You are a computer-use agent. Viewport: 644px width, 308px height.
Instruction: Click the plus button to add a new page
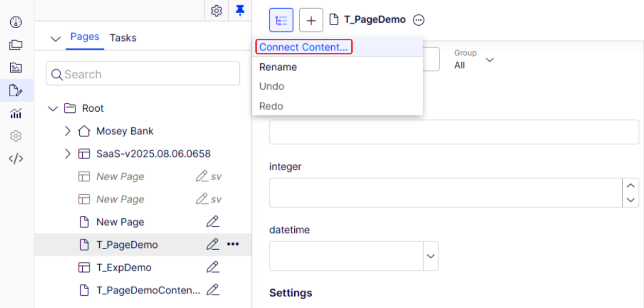click(311, 19)
